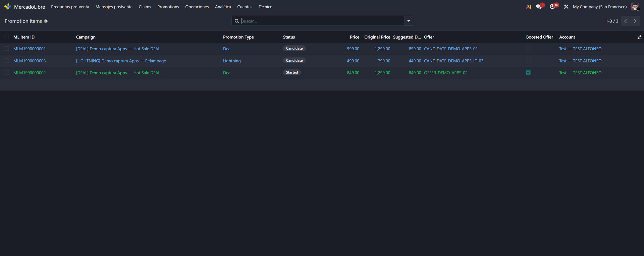
Task: Open the Cuentas menu
Action: [x=245, y=7]
